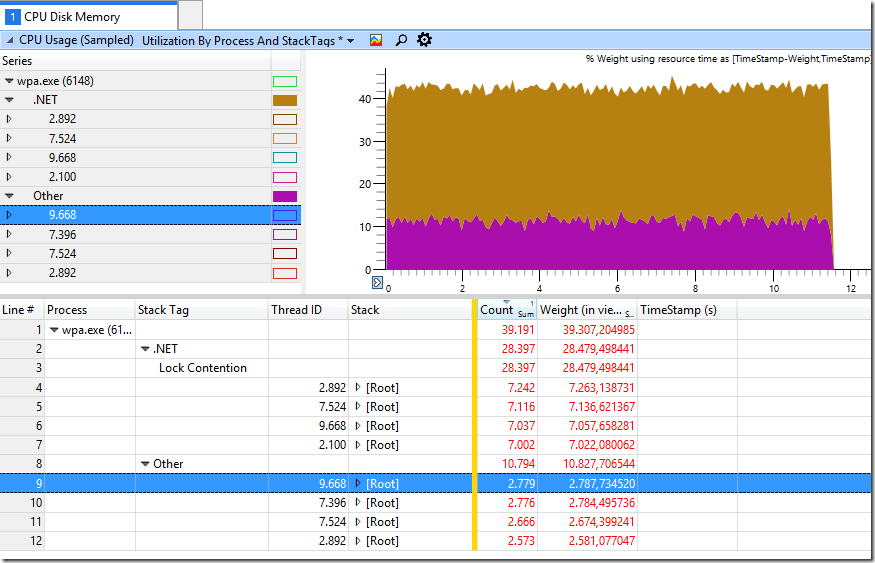Toggle the teal swatch for .NET 9.668

tap(285, 158)
